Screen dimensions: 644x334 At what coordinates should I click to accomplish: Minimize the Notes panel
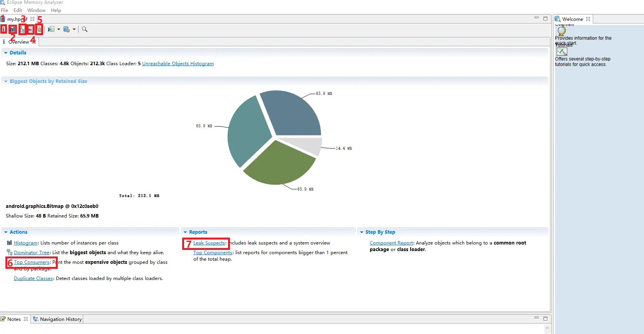537,318
